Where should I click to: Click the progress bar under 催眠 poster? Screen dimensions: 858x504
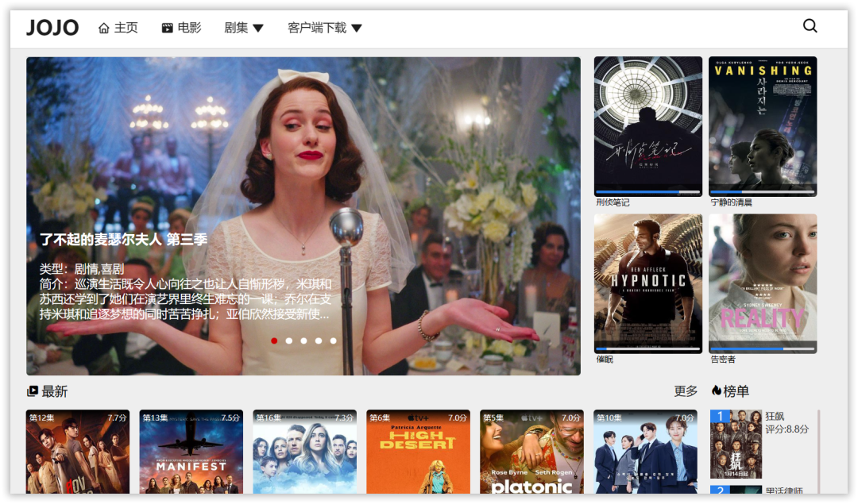(x=648, y=348)
